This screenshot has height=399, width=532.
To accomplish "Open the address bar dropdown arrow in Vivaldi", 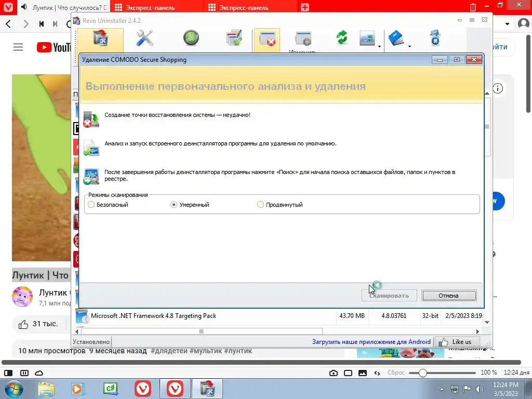I will tap(507, 24).
